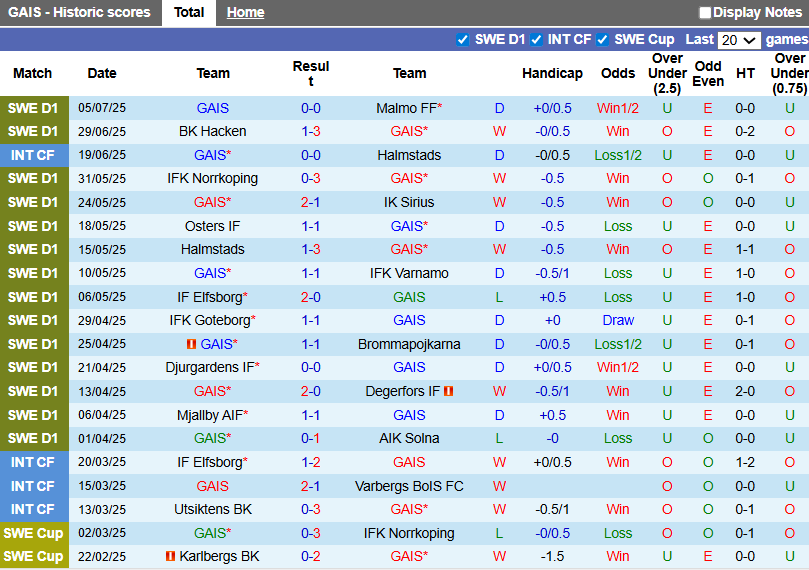Image resolution: width=809 pixels, height=570 pixels.
Task: Click the Draw odds on IFK Goteborg row
Action: point(618,320)
